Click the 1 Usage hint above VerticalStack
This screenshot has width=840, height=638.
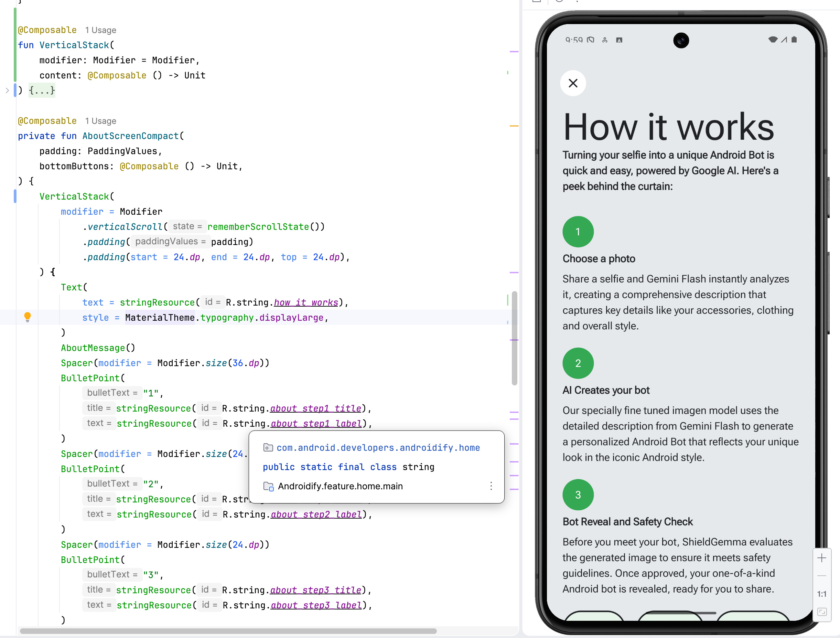(101, 30)
